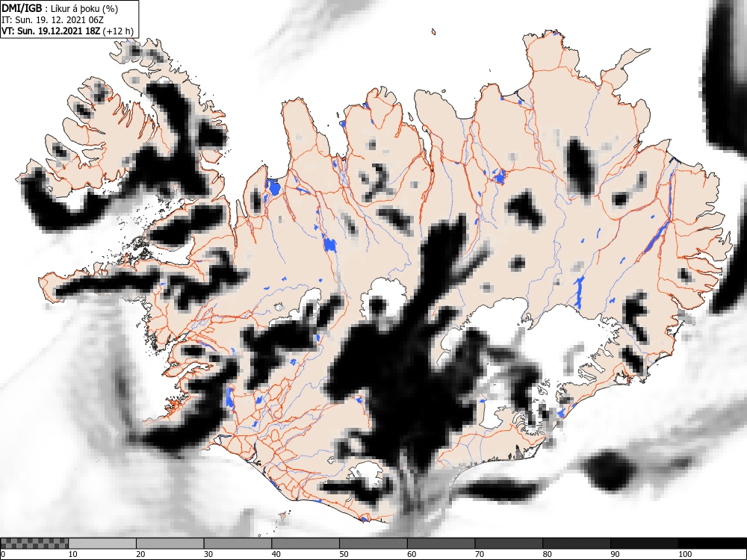Click the '30' scale label

[208, 554]
